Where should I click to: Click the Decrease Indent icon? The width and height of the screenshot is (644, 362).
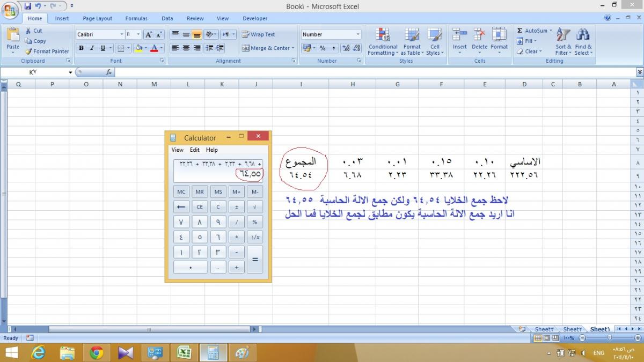[209, 48]
